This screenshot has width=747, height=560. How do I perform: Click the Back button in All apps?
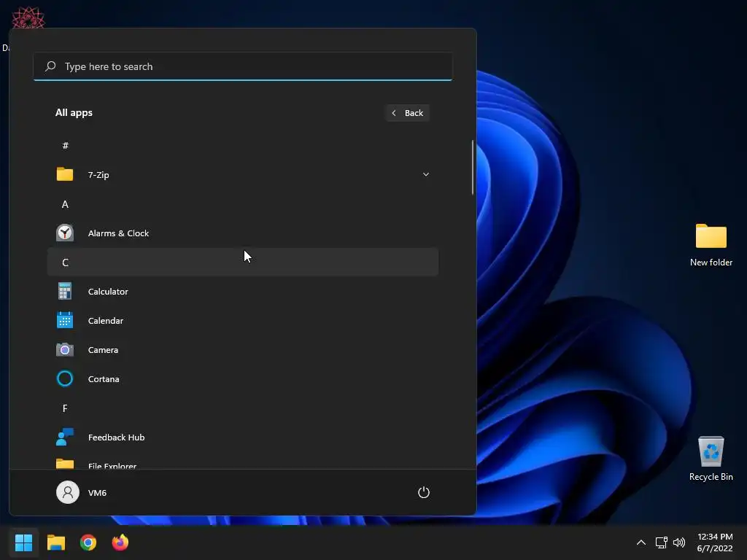(408, 113)
